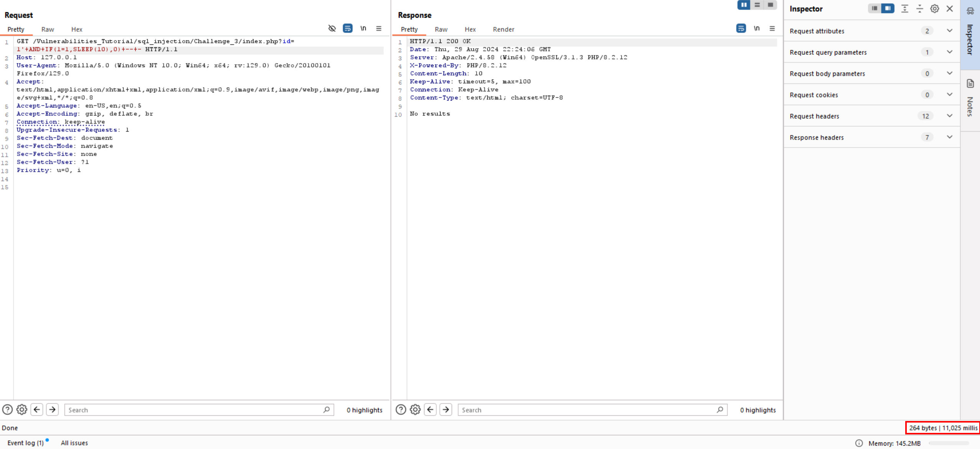Viewport: 980px width, 449px height.
Task: Dock Inspector panel to the left
Action: click(x=875, y=8)
